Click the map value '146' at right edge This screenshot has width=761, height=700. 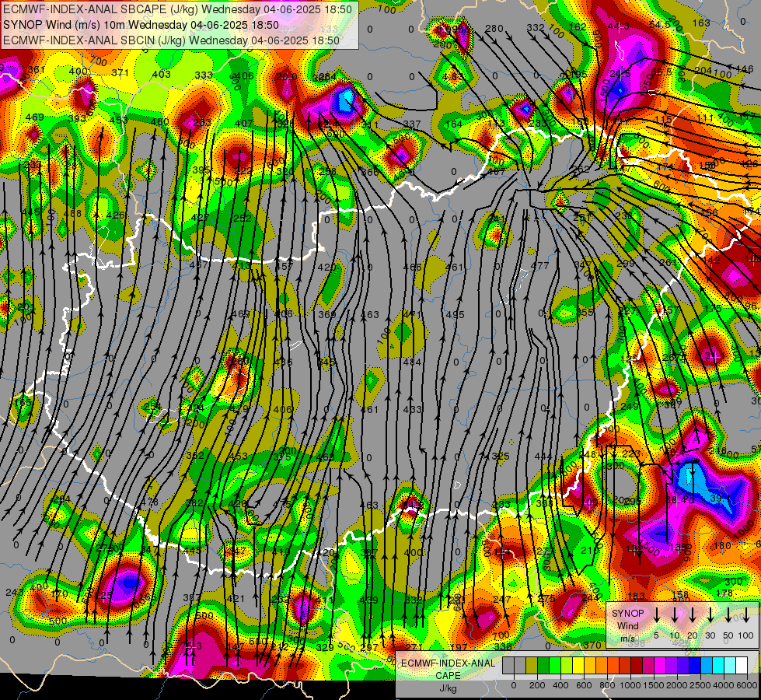[x=744, y=69]
